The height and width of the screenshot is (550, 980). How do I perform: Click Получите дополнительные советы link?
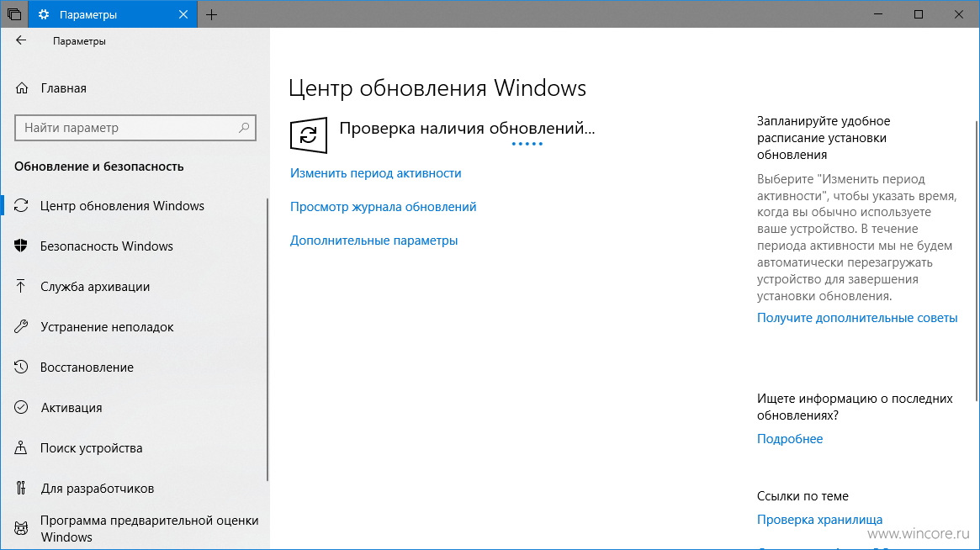tap(857, 318)
